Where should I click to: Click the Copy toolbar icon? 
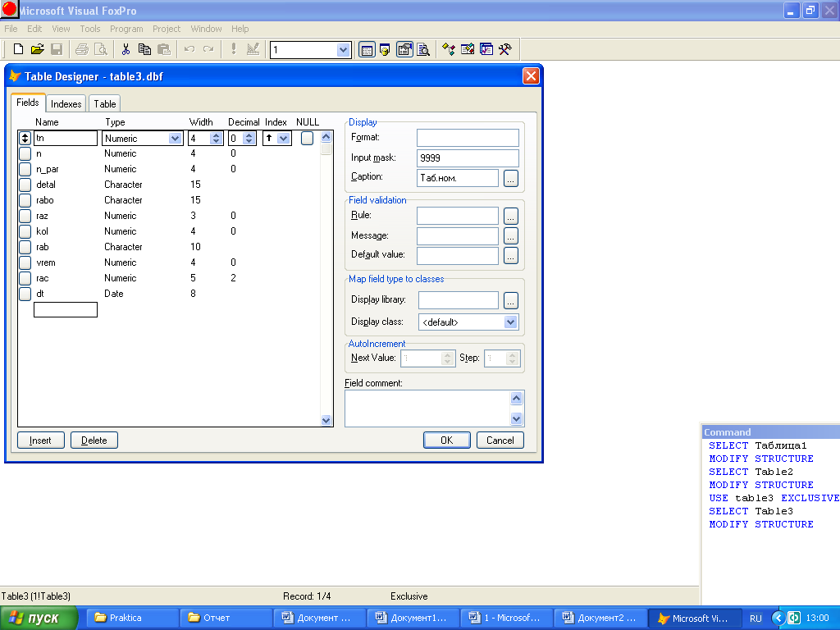[x=144, y=50]
